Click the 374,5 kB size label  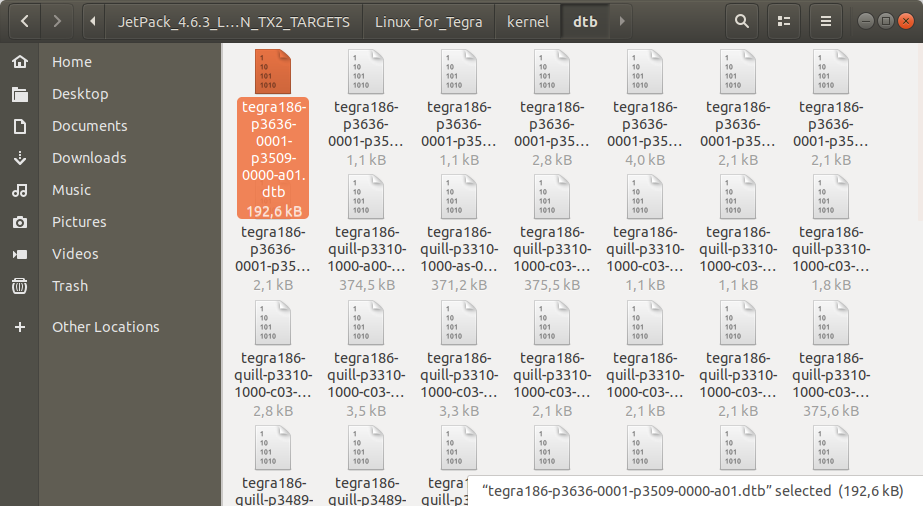367,285
